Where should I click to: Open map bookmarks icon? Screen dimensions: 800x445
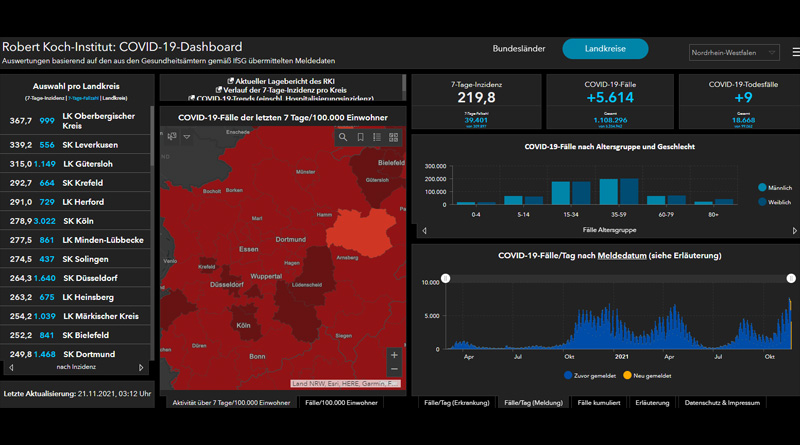360,137
